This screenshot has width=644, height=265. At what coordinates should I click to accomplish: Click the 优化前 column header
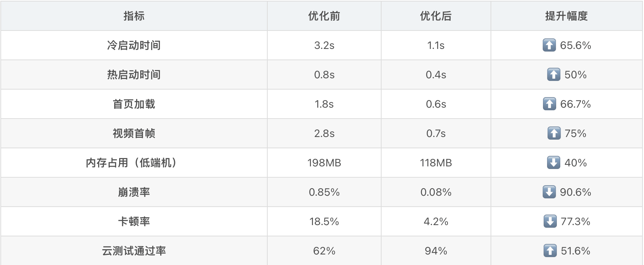(x=324, y=16)
